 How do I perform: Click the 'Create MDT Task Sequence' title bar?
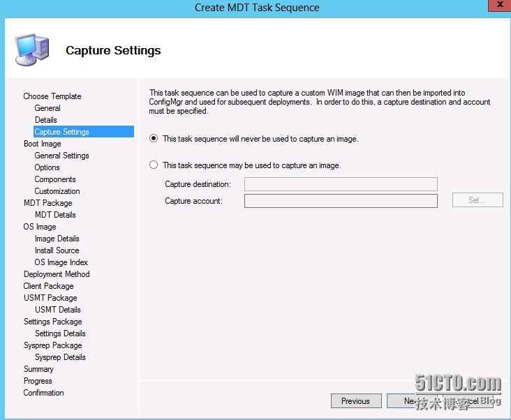tap(257, 8)
